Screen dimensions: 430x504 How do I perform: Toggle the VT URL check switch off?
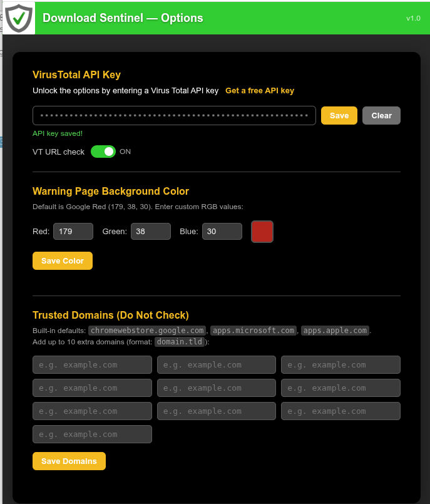coord(103,152)
